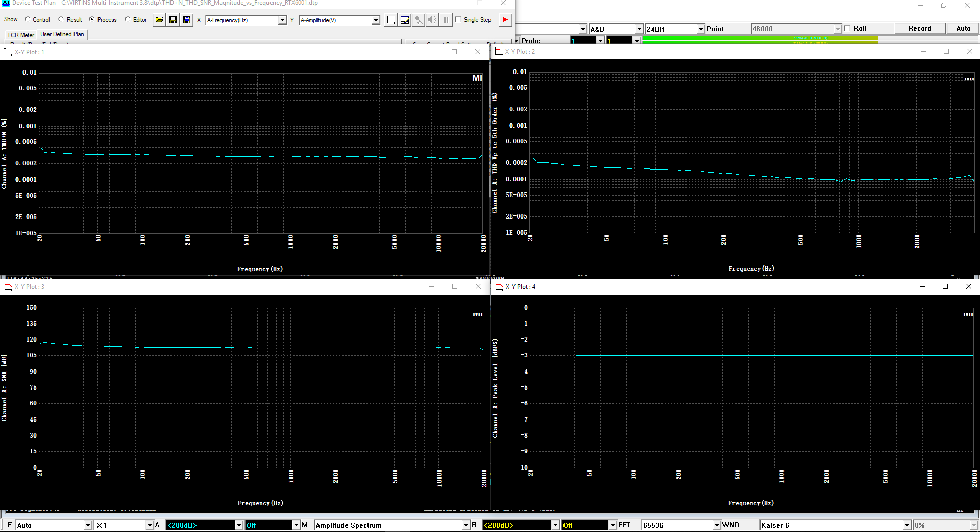Open the 24Bit resolution dropdown
The image size is (980, 532).
coord(701,29)
